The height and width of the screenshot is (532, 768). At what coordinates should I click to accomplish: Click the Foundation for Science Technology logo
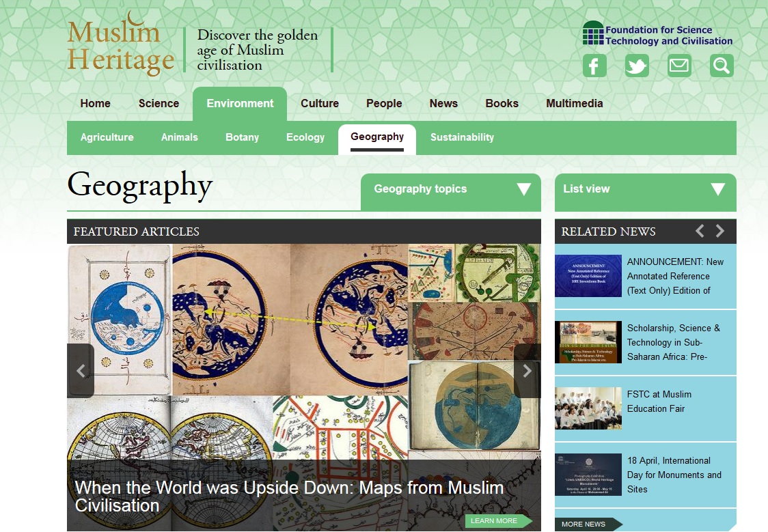click(656, 34)
